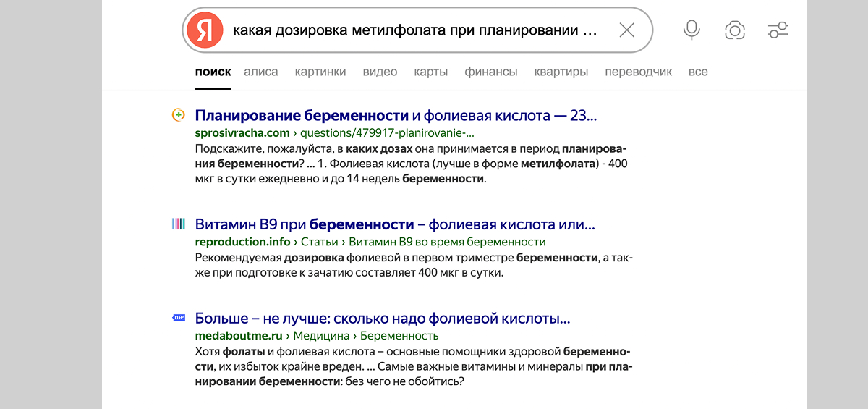Viewport: 868px width, 409px height.
Task: Switch to the картинки tab
Action: click(x=320, y=72)
